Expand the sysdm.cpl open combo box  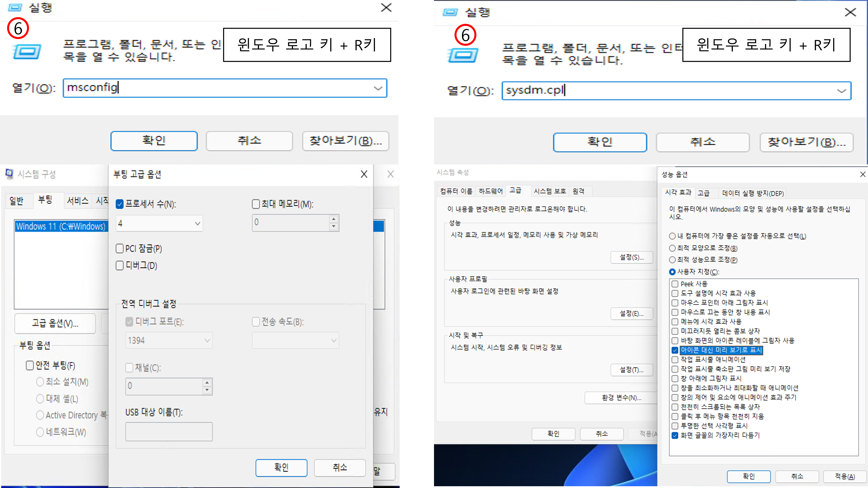[x=841, y=91]
